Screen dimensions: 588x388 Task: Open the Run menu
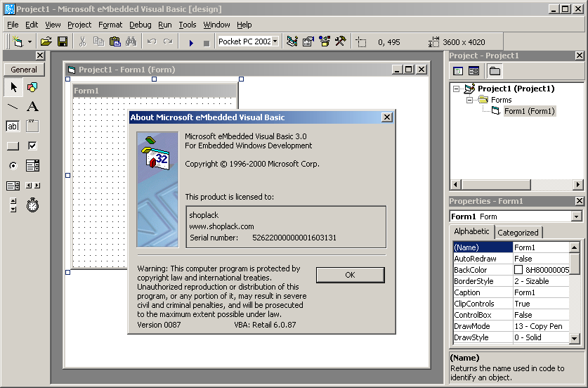click(164, 25)
